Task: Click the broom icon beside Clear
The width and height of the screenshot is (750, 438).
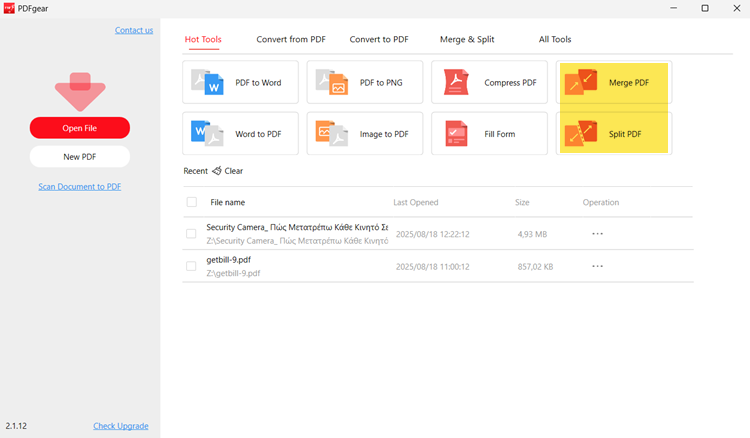Action: [x=217, y=171]
